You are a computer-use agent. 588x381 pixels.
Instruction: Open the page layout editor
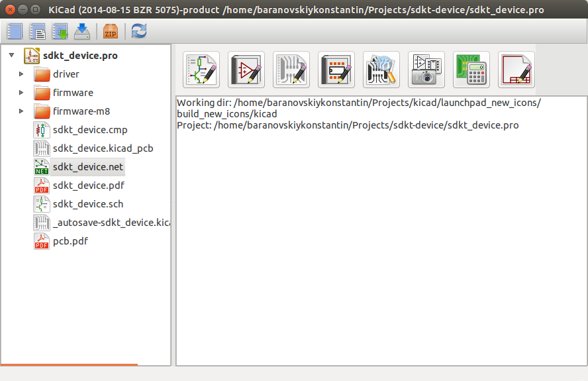tap(516, 70)
